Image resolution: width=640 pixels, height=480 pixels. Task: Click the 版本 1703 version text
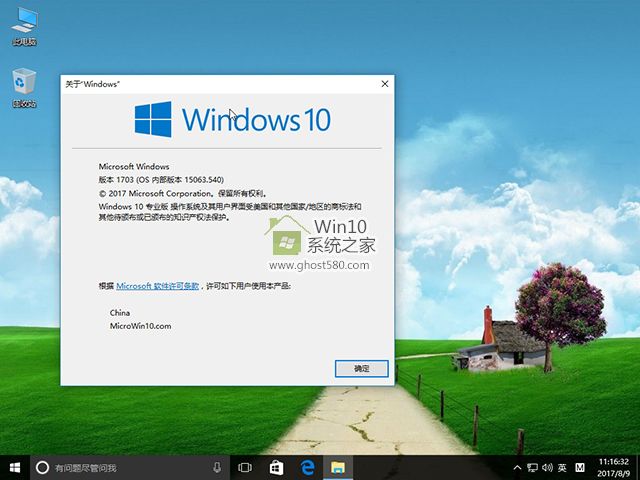161,180
